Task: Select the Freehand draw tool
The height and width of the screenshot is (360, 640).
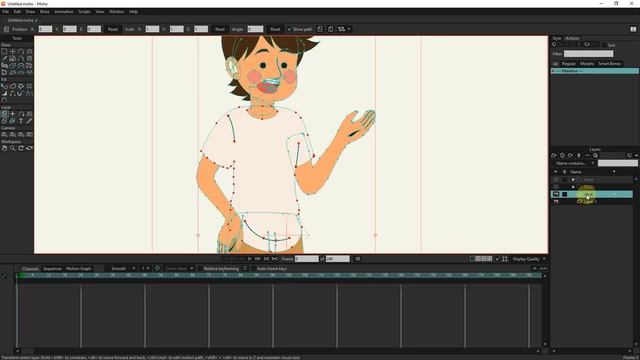Action: [x=4, y=58]
